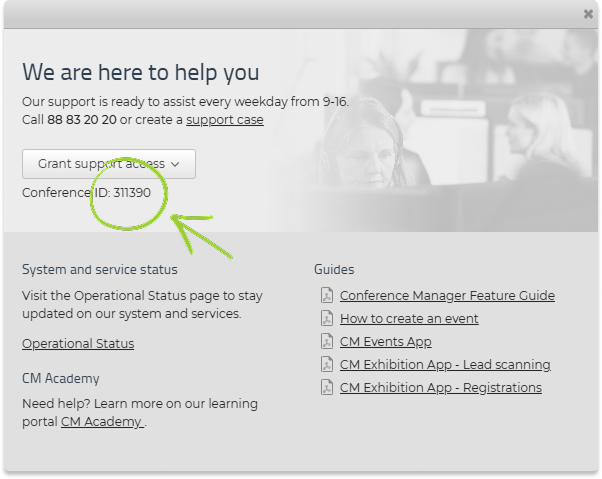Click PDF icon beside CM Exhibition App - Lead scanning
Viewport: 602px width, 479px height.
click(326, 364)
